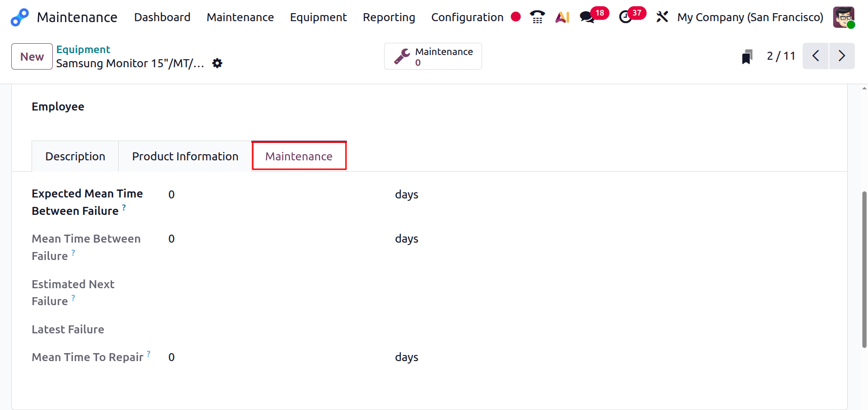The width and height of the screenshot is (868, 410).
Task: Open help tooltip for Estimated Next Failure
Action: (x=73, y=298)
